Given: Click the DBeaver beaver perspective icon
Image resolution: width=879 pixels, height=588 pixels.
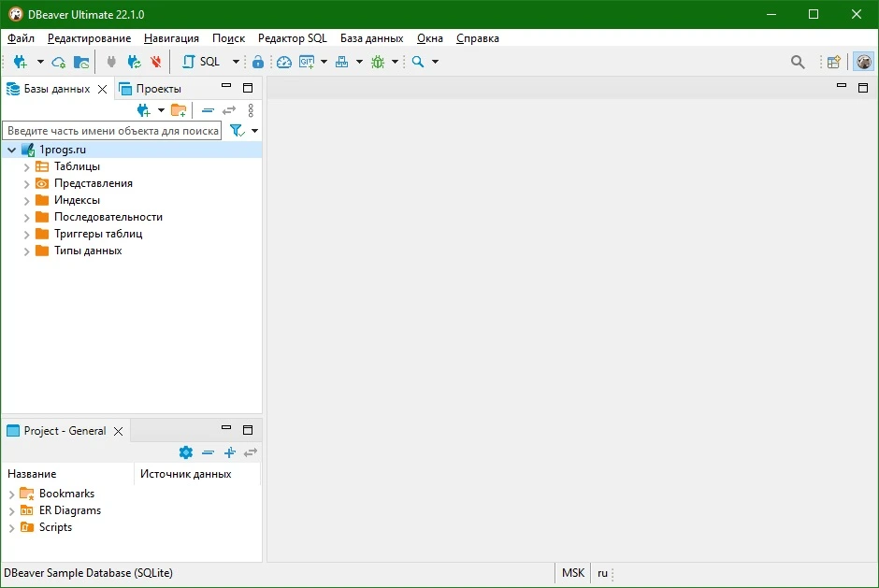Looking at the screenshot, I should (x=864, y=62).
